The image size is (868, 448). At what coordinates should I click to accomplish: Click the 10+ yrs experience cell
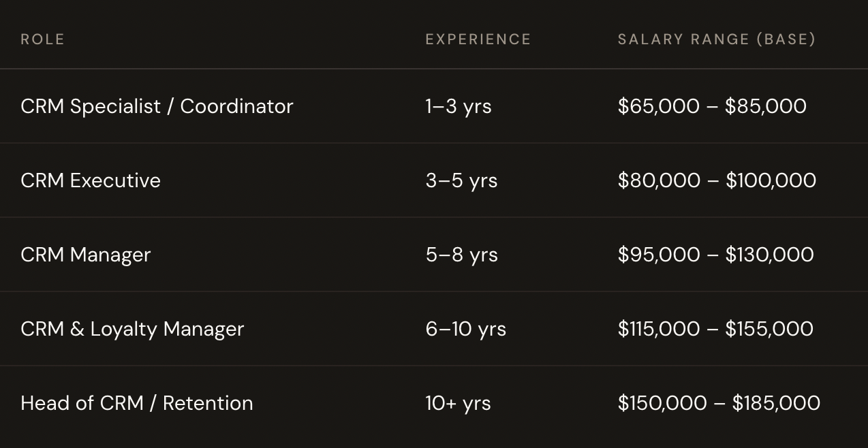(458, 403)
